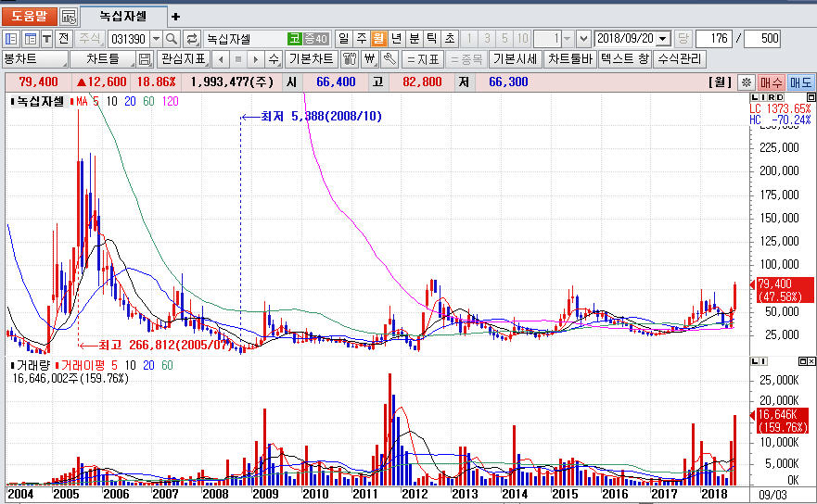This screenshot has height=504, width=817.
Task: Click the screen list icon beside 도움말
Action: pyautogui.click(x=69, y=17)
